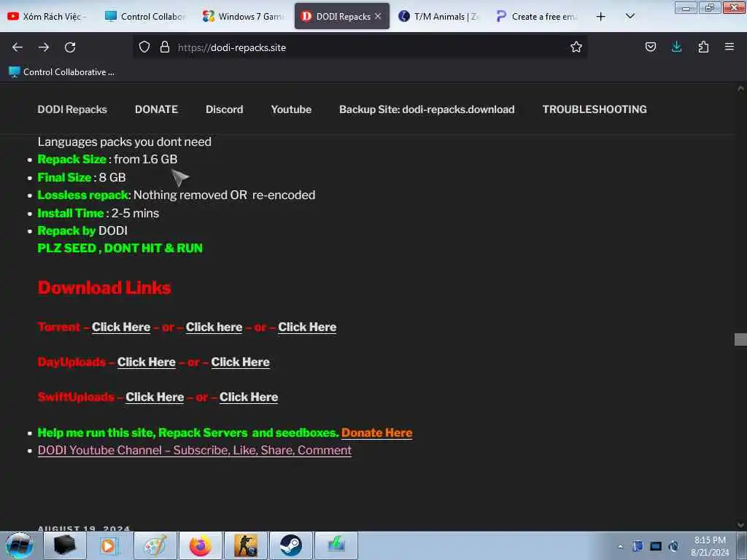Switch to the T/M Animals tab
Viewport: 747px width, 560px height.
tap(439, 16)
